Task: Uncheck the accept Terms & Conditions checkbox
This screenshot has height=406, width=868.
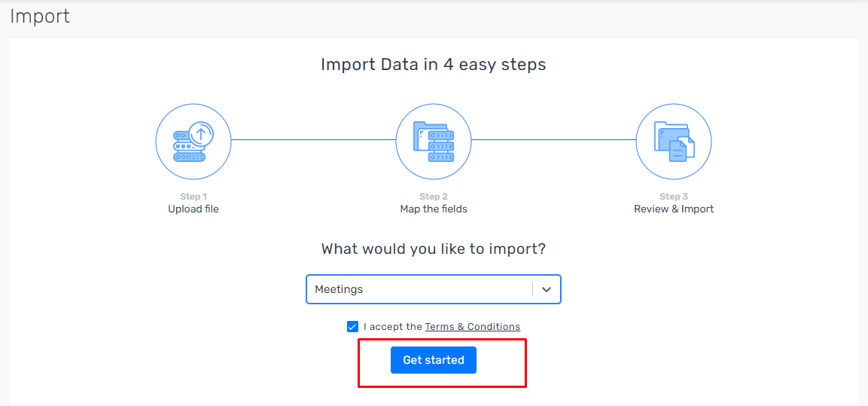Action: click(352, 327)
